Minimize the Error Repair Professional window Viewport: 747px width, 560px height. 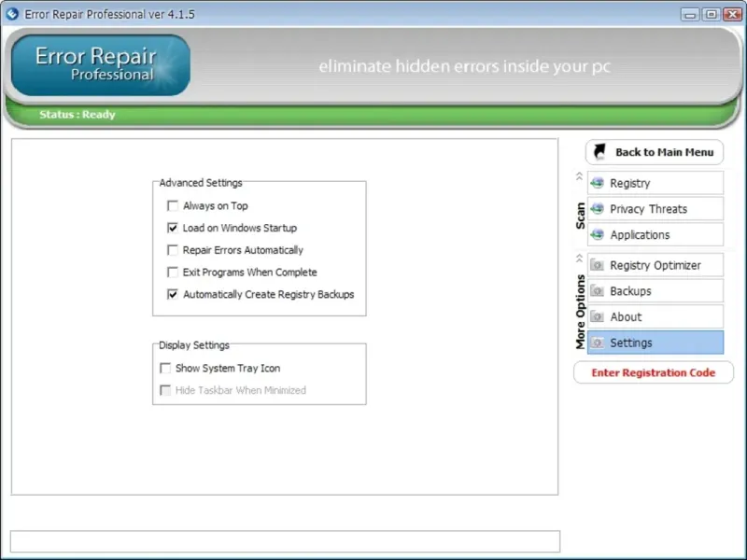pos(689,14)
